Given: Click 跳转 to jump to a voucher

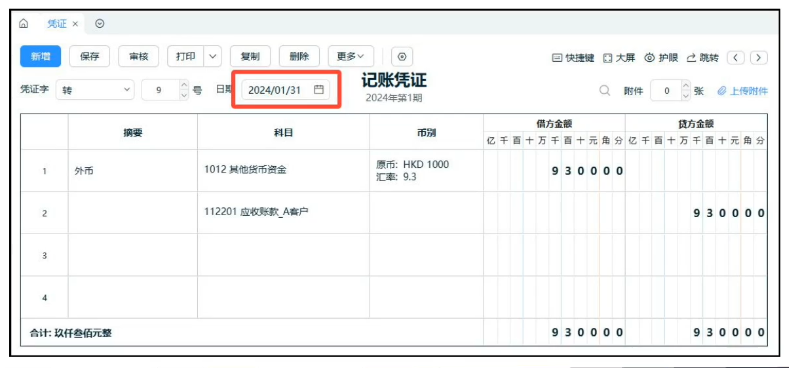Looking at the screenshot, I should [x=702, y=58].
